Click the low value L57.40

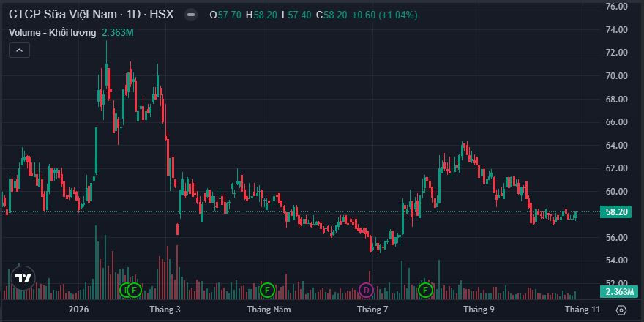pos(296,15)
